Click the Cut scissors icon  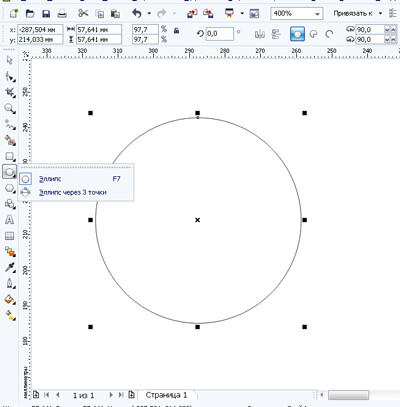coord(83,13)
